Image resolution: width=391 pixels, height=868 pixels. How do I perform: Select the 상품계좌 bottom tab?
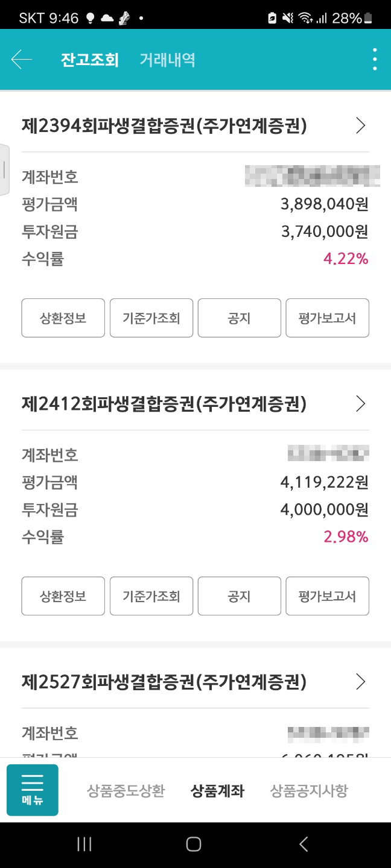coord(217,790)
